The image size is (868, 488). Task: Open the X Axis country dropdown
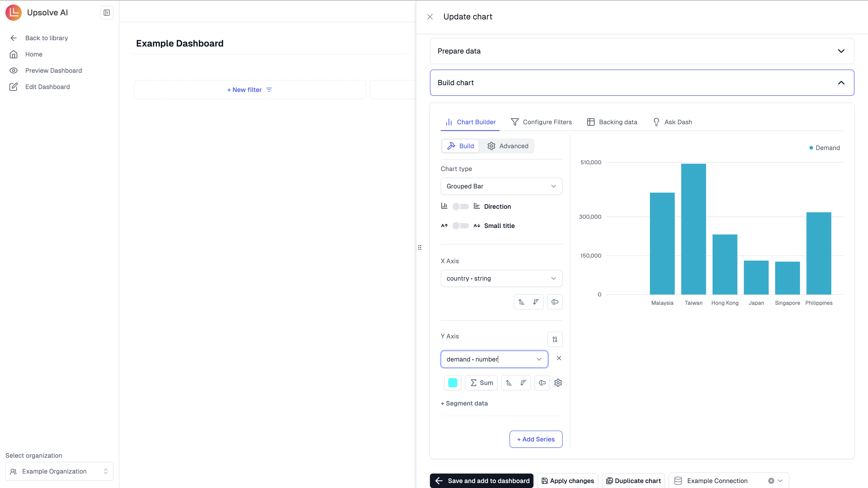tap(501, 279)
